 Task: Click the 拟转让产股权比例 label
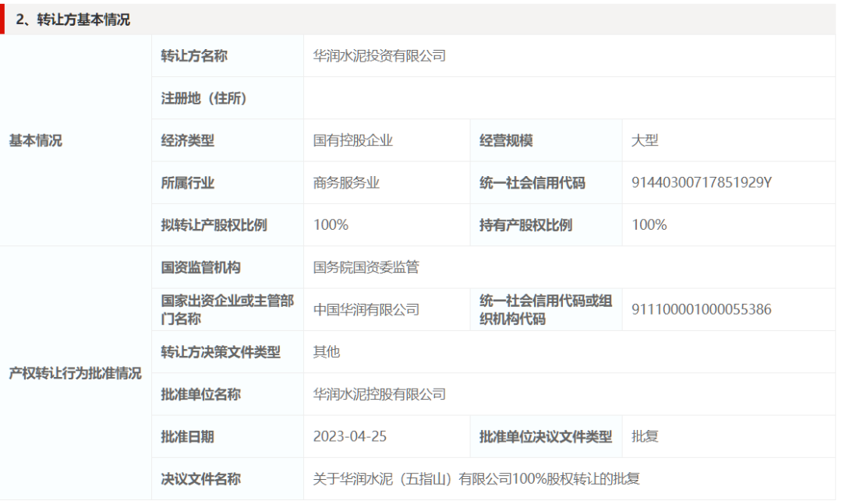tap(214, 225)
